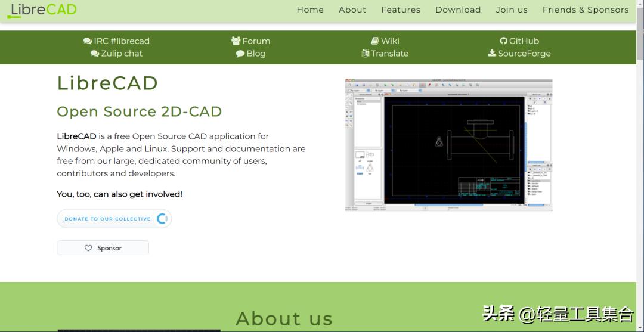644x332 pixels.
Task: Click the Forum users icon
Action: (x=236, y=41)
